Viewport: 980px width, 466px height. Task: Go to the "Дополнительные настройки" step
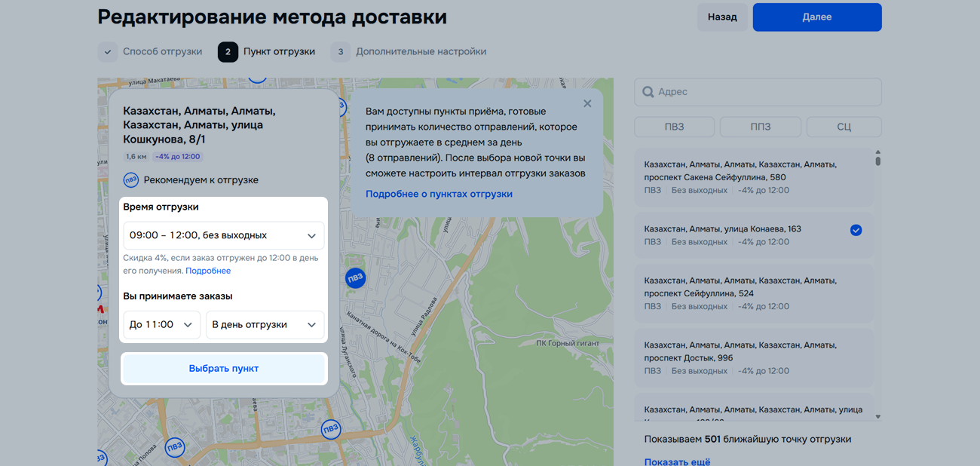pos(421,52)
